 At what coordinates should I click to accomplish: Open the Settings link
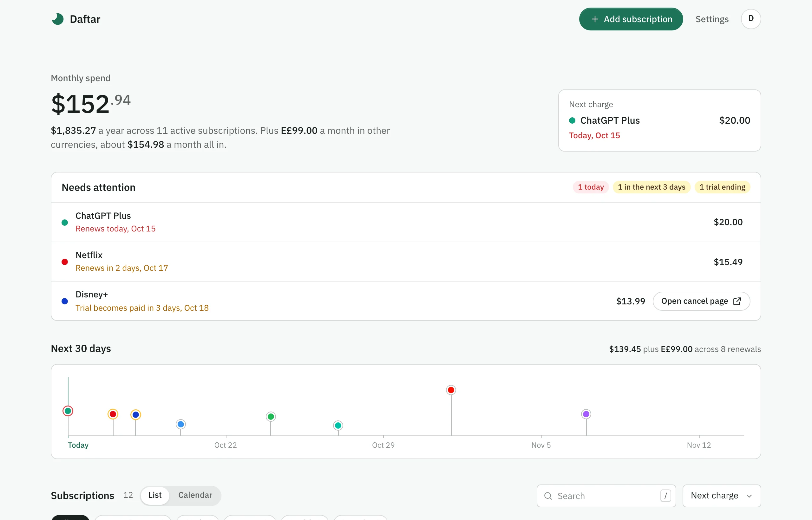coord(712,19)
